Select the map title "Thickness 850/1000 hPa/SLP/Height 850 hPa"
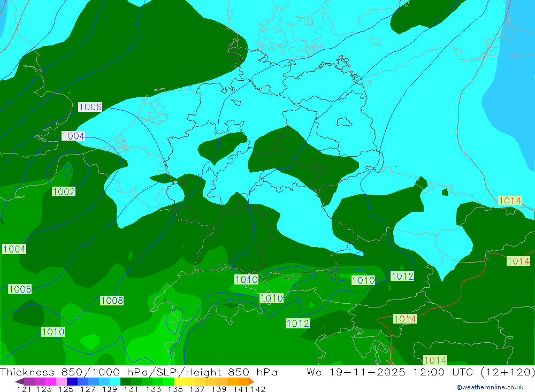Viewport: 535px width, 392px height. point(139,372)
